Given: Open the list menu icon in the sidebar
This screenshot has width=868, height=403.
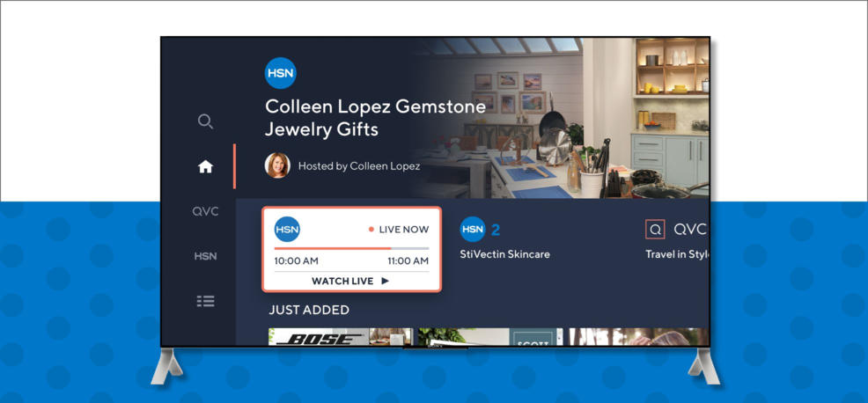Looking at the screenshot, I should tap(205, 301).
